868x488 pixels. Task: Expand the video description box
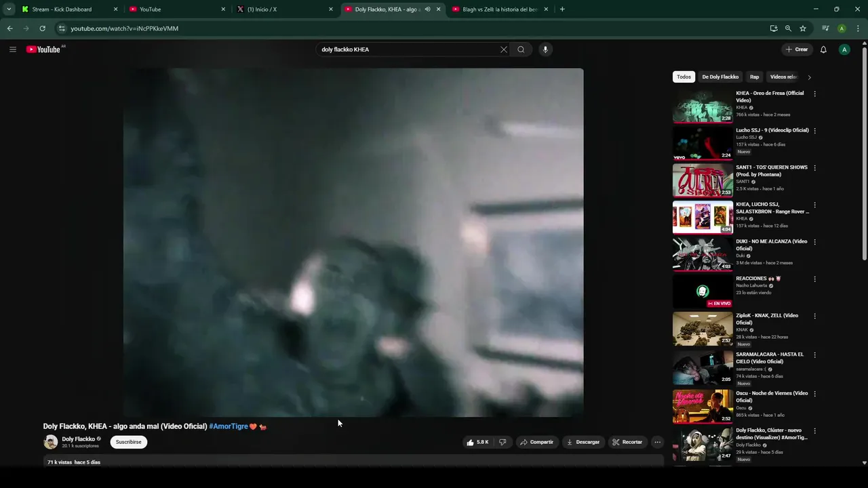(353, 461)
